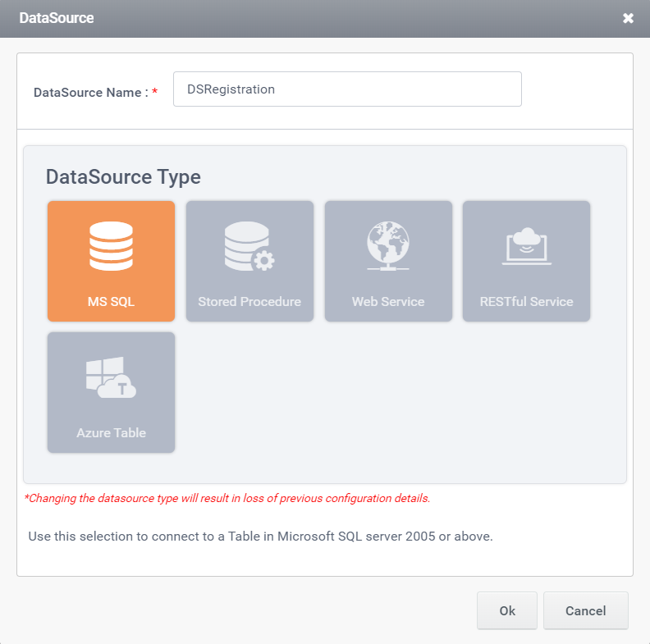
Task: Confirm the dialog with Ok
Action: coord(507,610)
